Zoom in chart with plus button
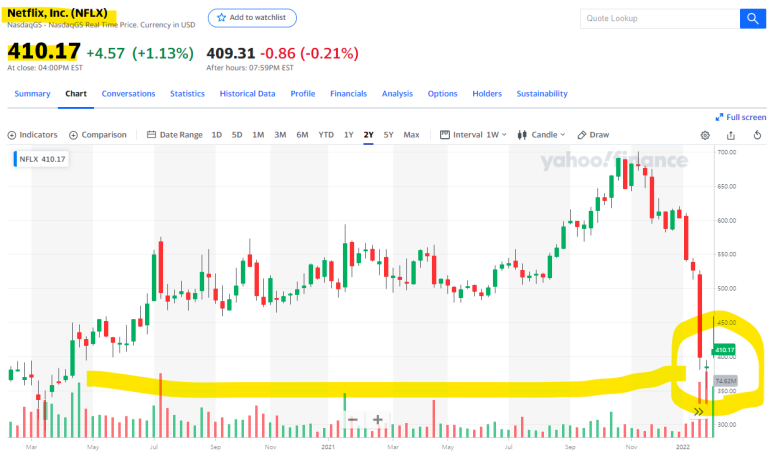The image size is (773, 456). point(378,420)
